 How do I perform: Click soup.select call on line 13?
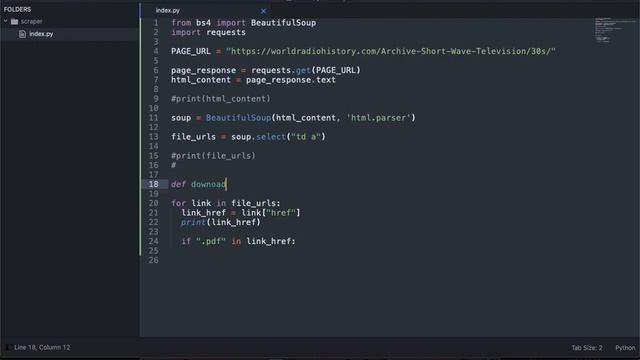click(278, 137)
